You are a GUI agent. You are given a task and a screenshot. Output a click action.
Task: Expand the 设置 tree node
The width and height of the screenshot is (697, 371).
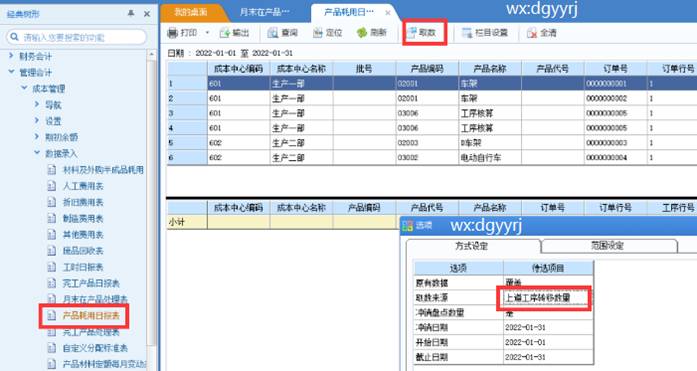pyautogui.click(x=37, y=120)
